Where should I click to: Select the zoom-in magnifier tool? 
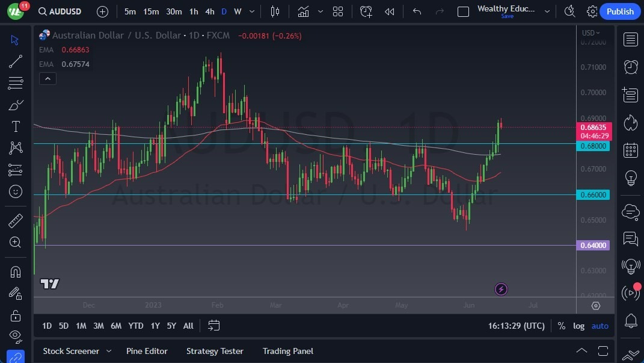coord(15,243)
